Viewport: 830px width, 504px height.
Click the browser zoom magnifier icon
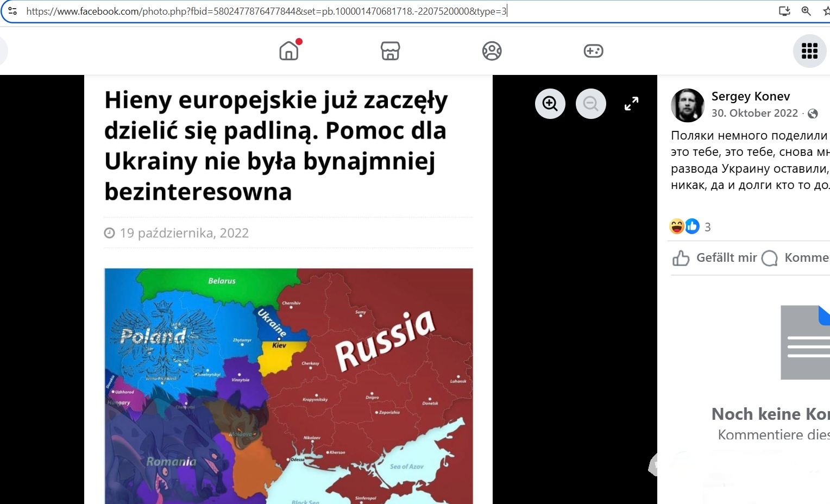tap(806, 11)
